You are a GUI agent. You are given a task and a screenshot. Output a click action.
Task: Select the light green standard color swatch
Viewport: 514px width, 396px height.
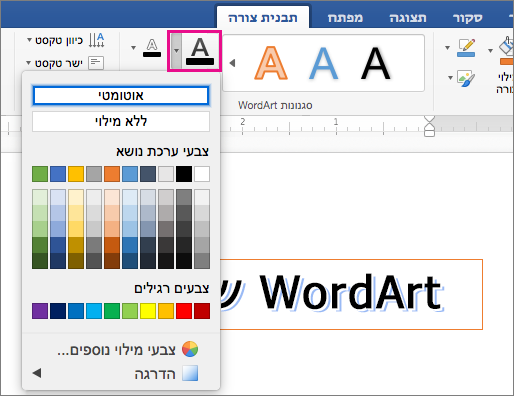[130, 311]
